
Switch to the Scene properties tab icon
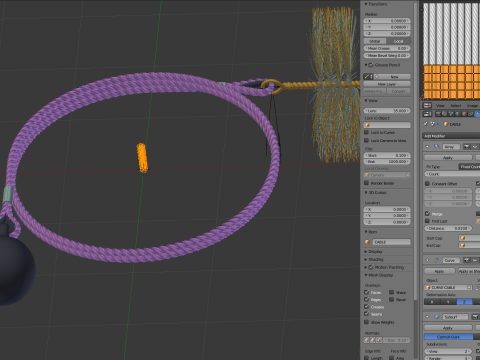pos(451,114)
